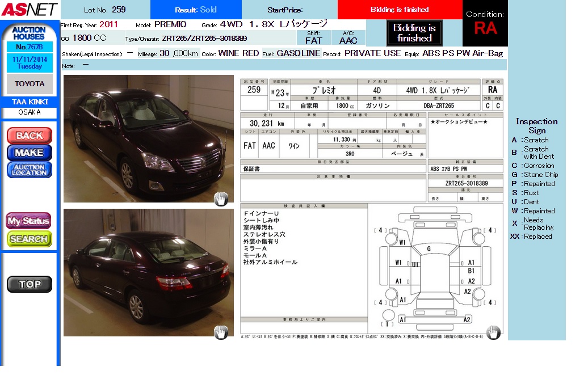This screenshot has width=588, height=388.
Task: Click the OSAKA location label
Action: click(x=30, y=112)
